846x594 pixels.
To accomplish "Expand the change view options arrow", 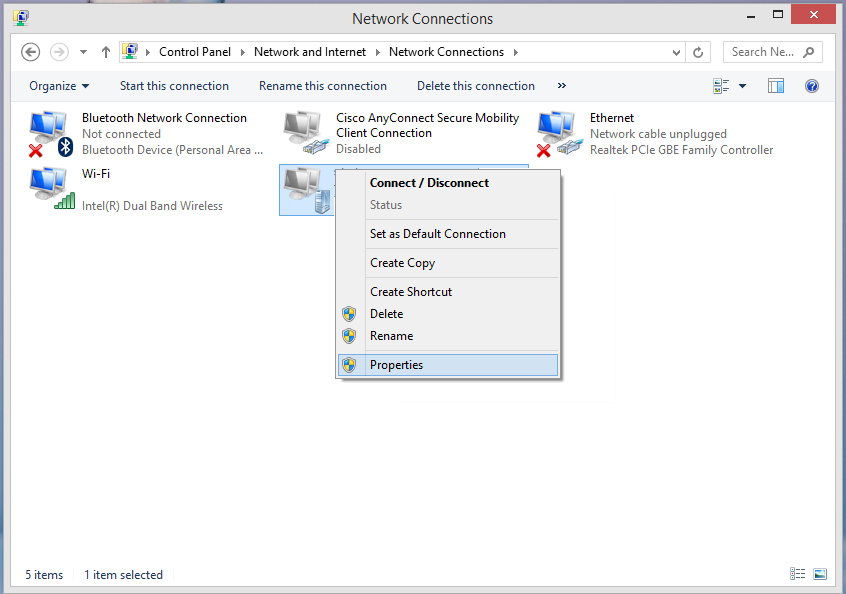I will pos(742,86).
